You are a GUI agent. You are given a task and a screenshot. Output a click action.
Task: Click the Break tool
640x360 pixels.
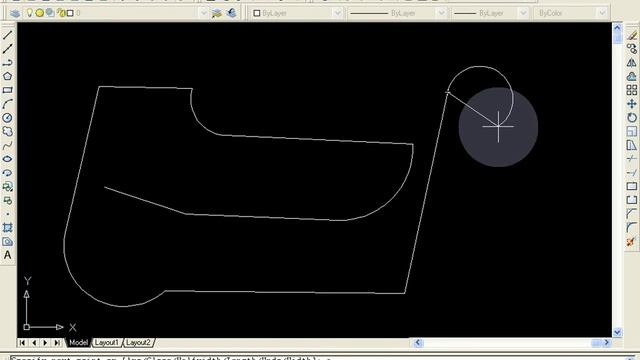tap(632, 200)
